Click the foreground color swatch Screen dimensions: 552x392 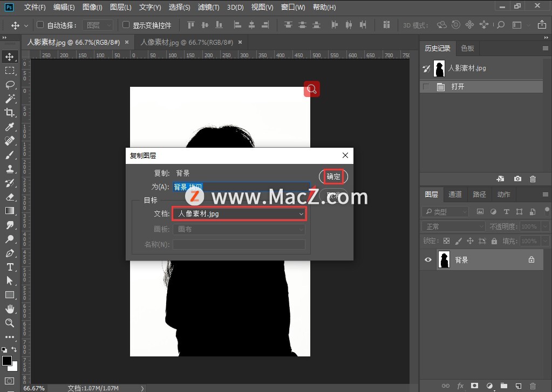tap(6, 361)
